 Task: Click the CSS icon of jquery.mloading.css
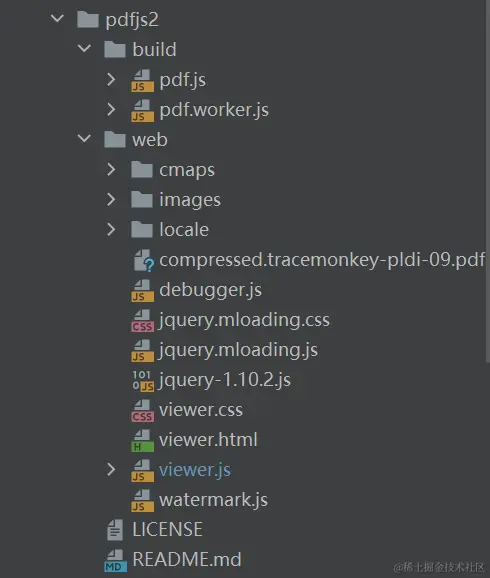coord(142,320)
